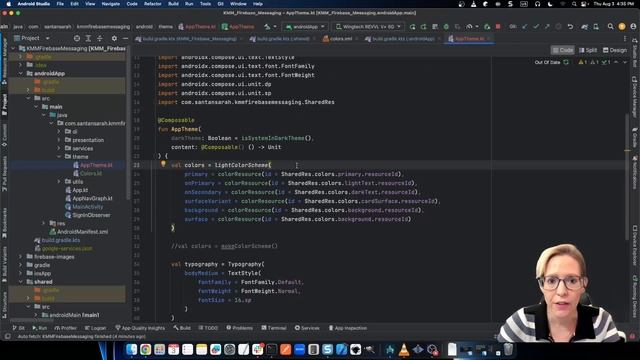Click the red Stop button in toolbar
This screenshot has height=360, width=640.
[498, 27]
